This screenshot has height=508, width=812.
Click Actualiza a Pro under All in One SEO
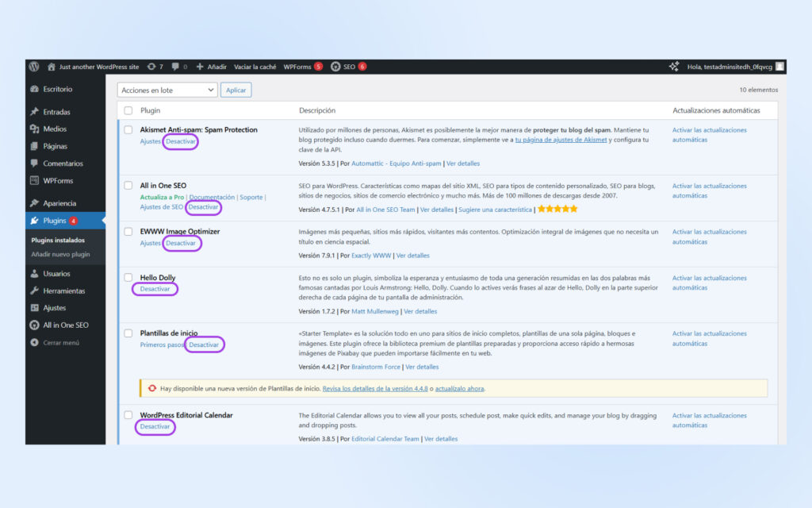(x=162, y=197)
